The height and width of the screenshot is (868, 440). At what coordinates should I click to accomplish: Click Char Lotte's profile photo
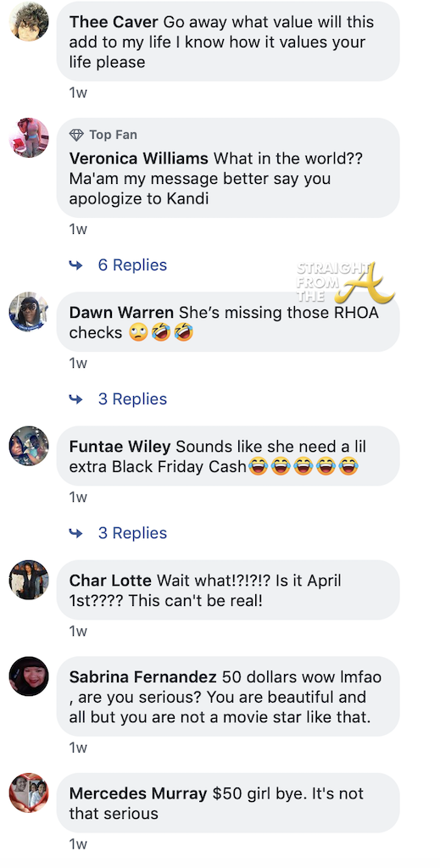coord(30,580)
